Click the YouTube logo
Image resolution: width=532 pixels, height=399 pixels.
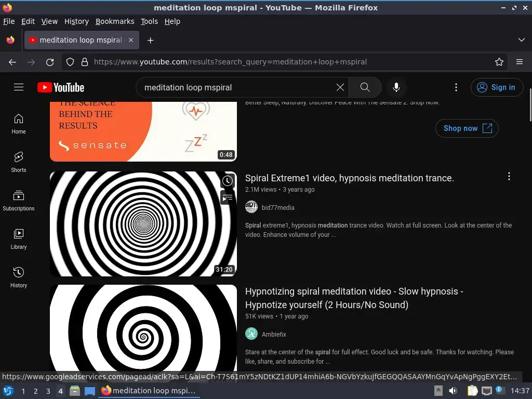(61, 87)
